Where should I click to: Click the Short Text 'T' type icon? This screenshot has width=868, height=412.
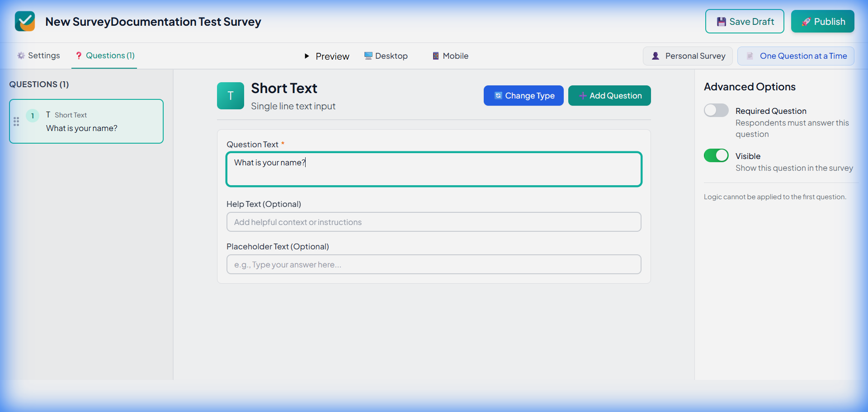230,95
